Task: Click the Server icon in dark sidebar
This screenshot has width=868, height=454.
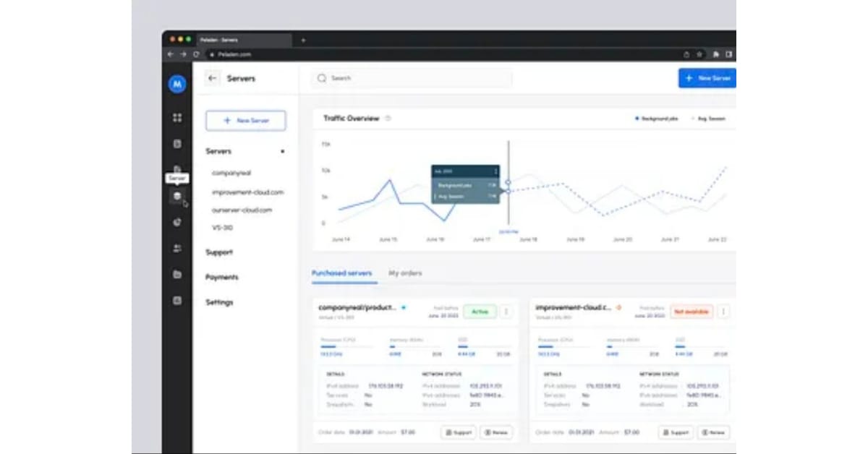Action: tap(177, 197)
